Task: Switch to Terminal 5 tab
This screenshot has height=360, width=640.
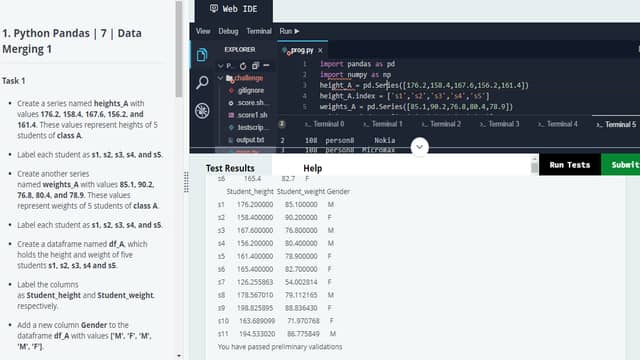Action: [x=616, y=124]
